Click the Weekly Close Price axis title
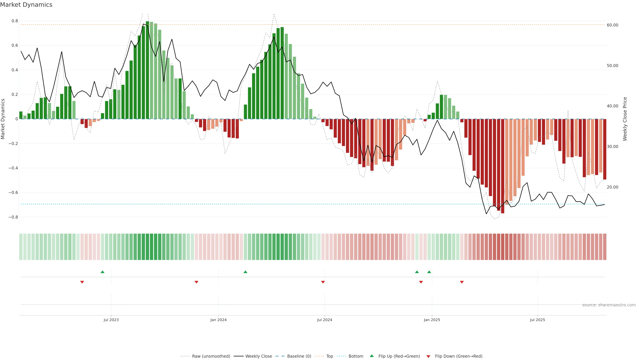This screenshot has width=644, height=362. click(x=625, y=119)
